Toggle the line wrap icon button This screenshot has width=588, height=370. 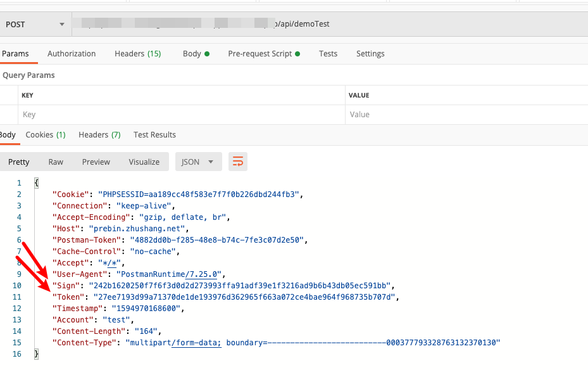coord(238,162)
